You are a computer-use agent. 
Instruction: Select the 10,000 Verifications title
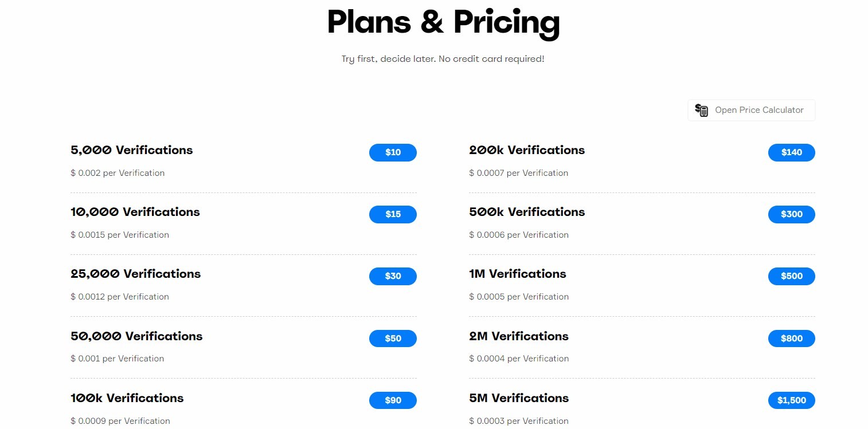coord(135,212)
